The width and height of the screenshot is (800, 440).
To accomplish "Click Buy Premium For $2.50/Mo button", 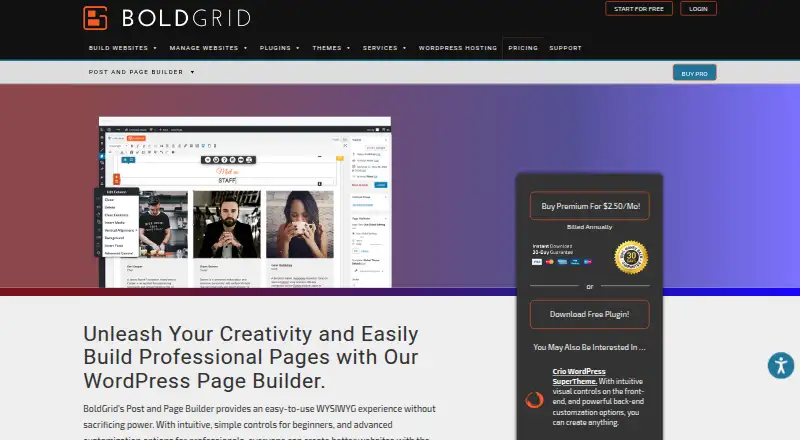I will [x=590, y=206].
